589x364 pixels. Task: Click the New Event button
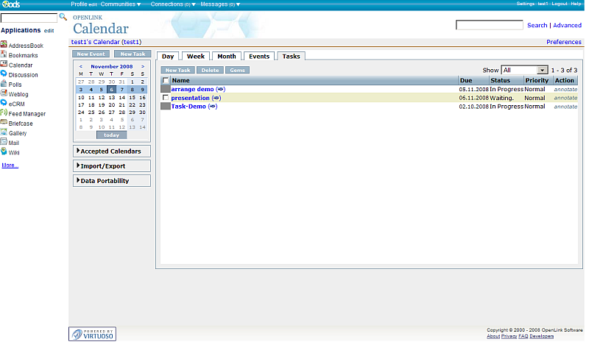(x=92, y=54)
